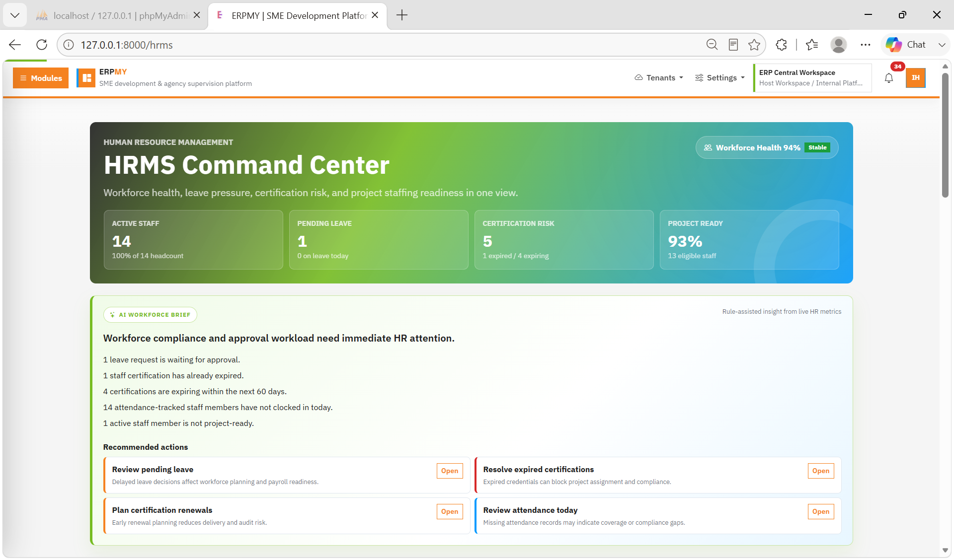
Task: Open the browser profile icon
Action: [839, 45]
